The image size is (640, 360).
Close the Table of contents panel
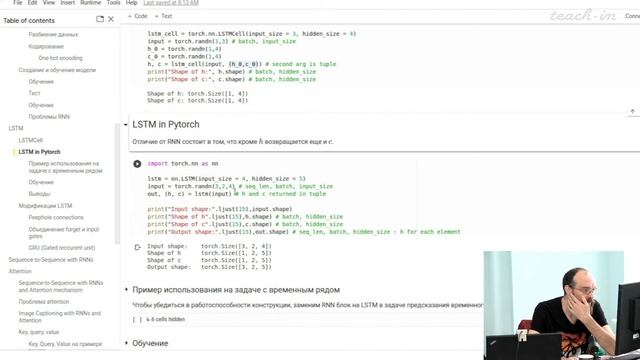[111, 19]
